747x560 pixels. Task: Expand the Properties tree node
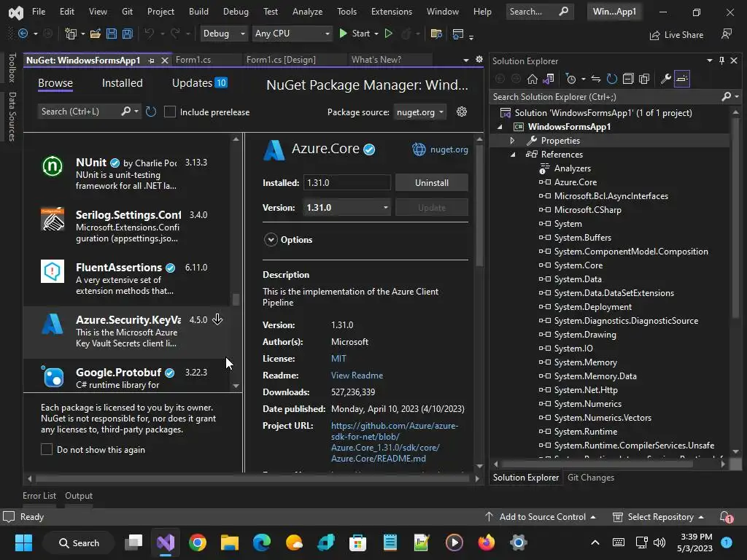coord(512,141)
